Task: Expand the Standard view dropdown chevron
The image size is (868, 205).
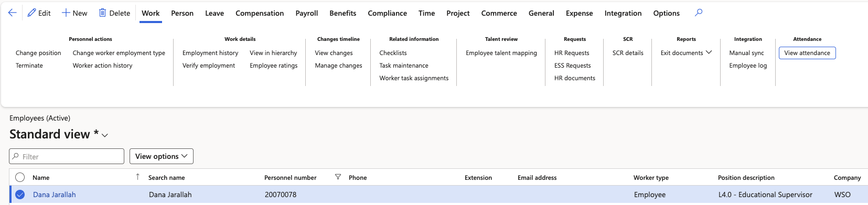Action: pos(105,135)
